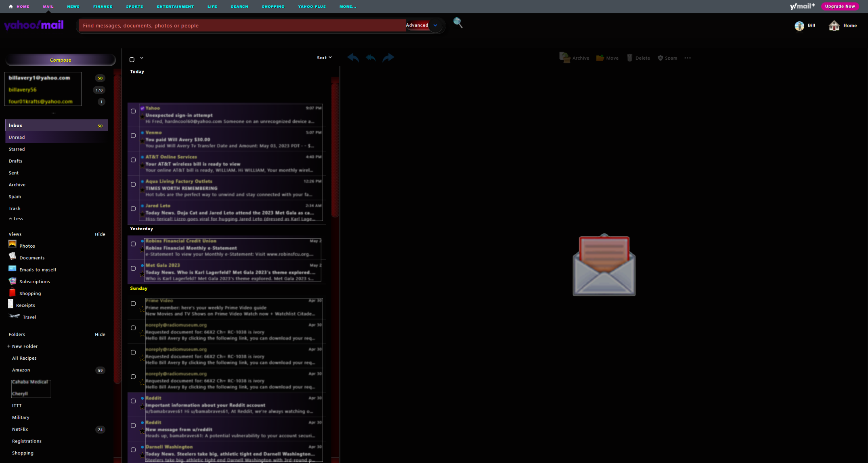The image size is (868, 463).
Task: Toggle the select-all messages checkbox
Action: point(132,59)
